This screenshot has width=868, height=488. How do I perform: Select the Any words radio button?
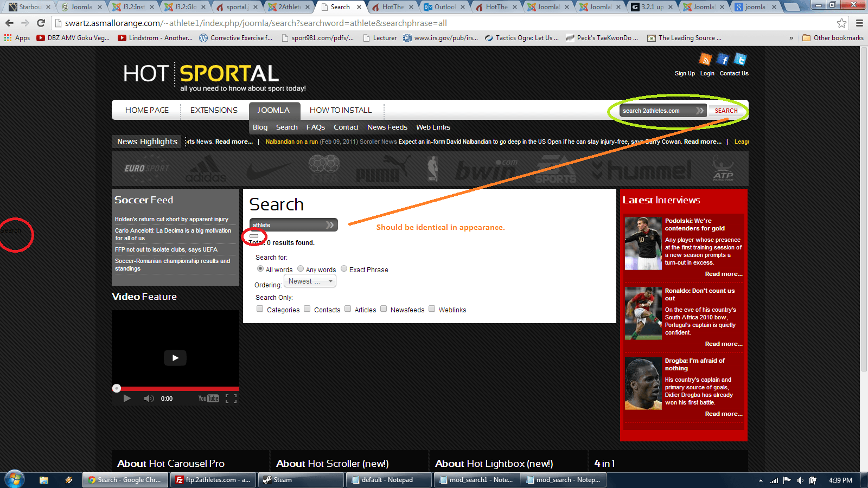click(301, 268)
